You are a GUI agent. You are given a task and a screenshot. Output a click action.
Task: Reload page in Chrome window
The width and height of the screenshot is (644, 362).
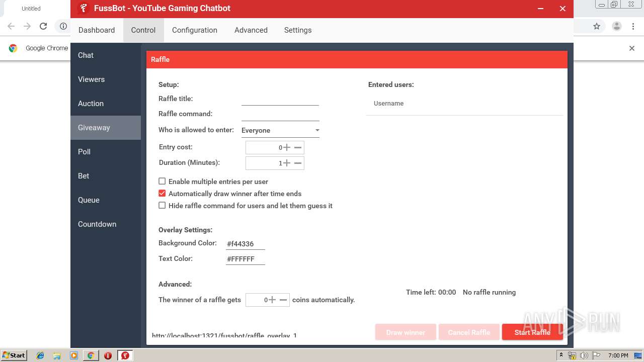pos(43,26)
